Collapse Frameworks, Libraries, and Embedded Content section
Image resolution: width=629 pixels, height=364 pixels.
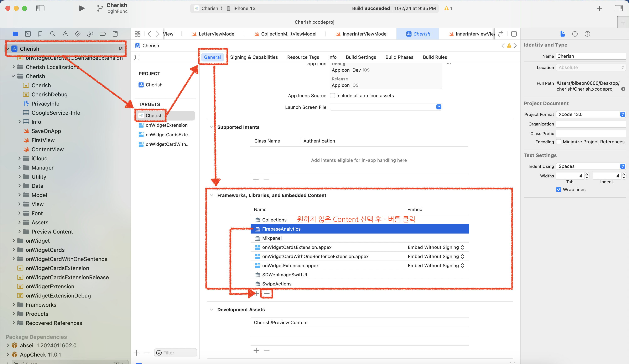pos(211,195)
